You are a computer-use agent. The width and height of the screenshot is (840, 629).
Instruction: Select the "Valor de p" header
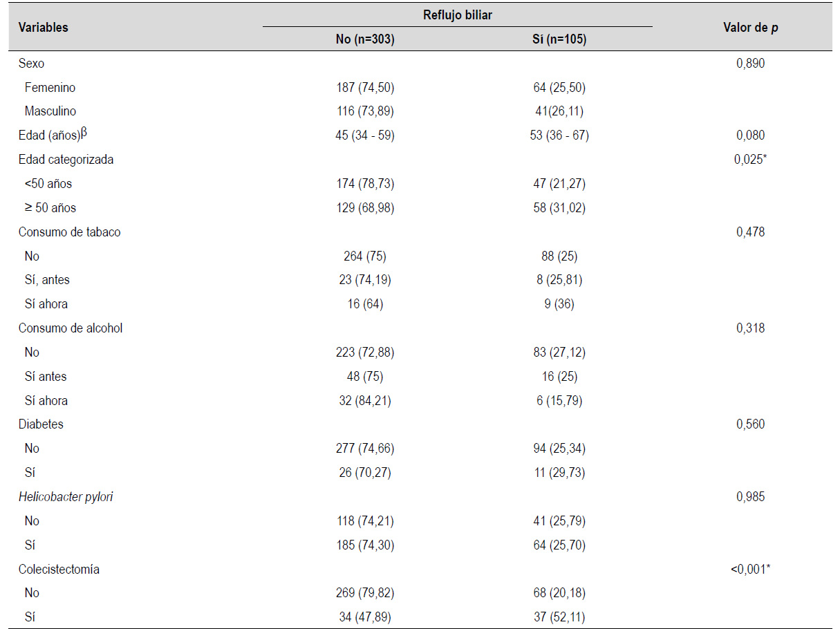749,28
